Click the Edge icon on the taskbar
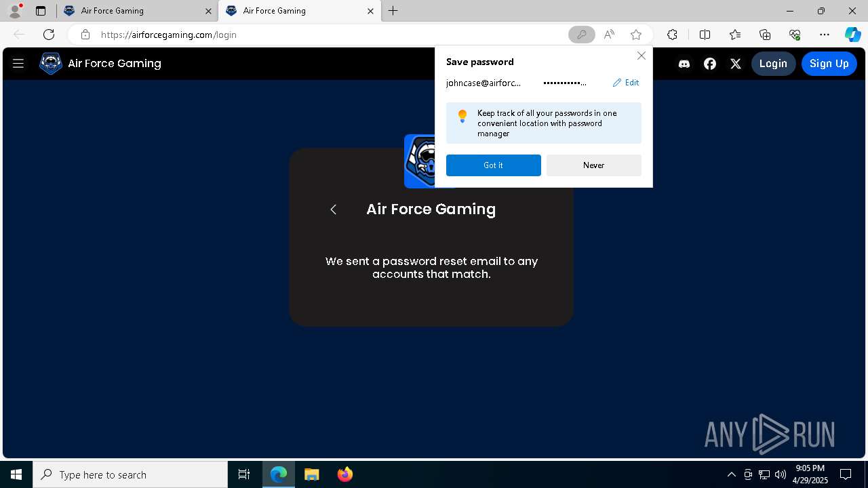 [279, 474]
